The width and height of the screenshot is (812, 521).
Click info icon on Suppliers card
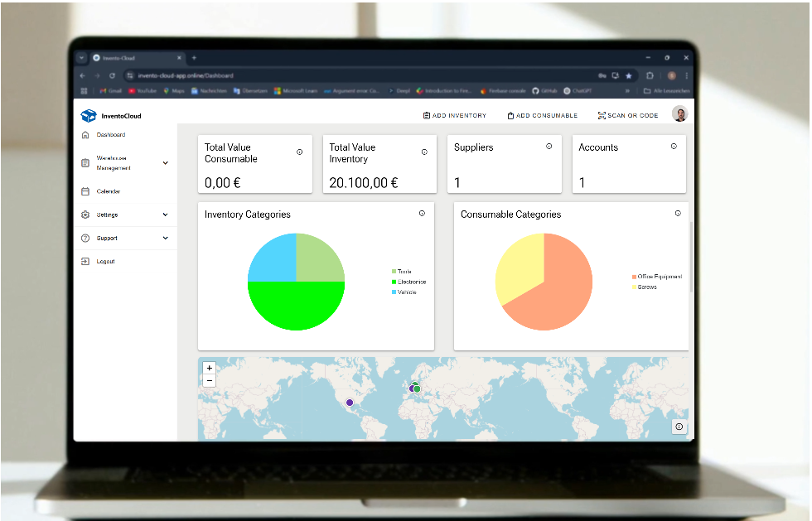pyautogui.click(x=549, y=147)
